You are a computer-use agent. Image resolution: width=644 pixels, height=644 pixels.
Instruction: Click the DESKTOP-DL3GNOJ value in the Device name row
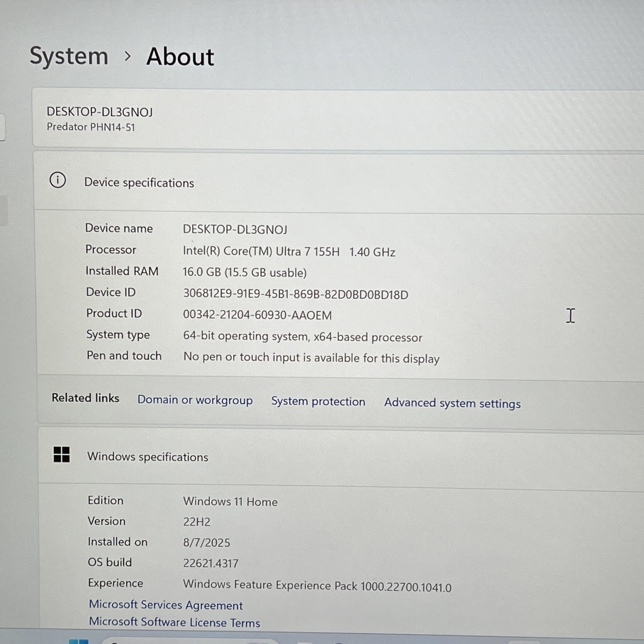point(235,229)
